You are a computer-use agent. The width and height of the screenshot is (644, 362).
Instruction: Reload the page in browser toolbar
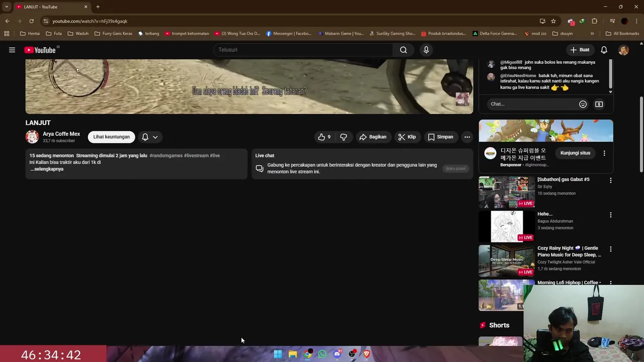pyautogui.click(x=31, y=21)
